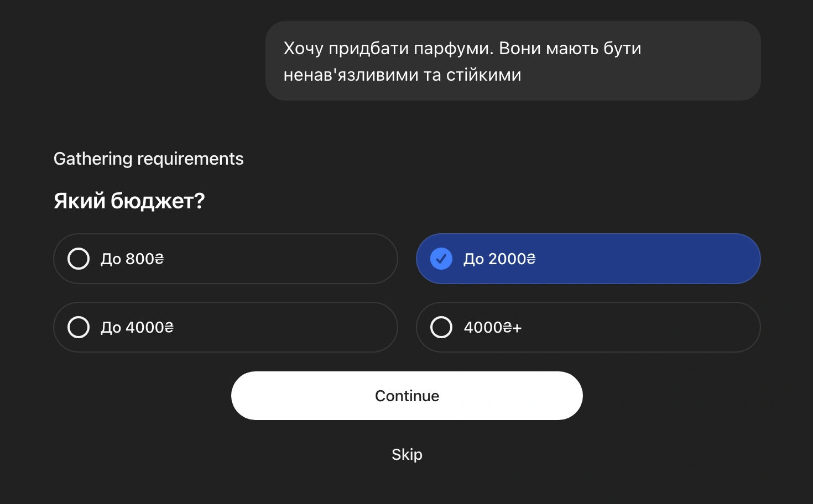
Task: Click the blue checkmark icon on "До 2000₴"
Action: (441, 258)
